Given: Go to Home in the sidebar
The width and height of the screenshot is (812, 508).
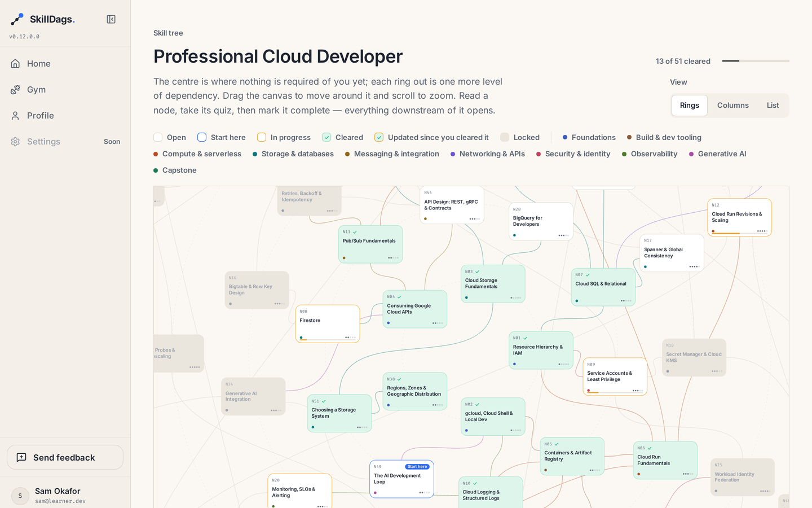Looking at the screenshot, I should pyautogui.click(x=65, y=64).
